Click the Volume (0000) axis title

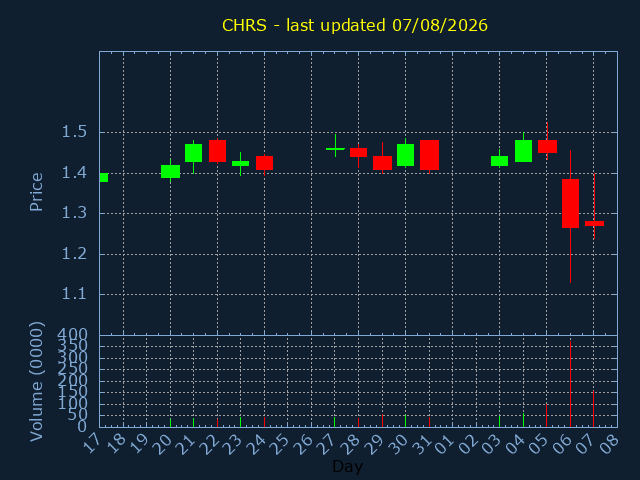(36, 382)
